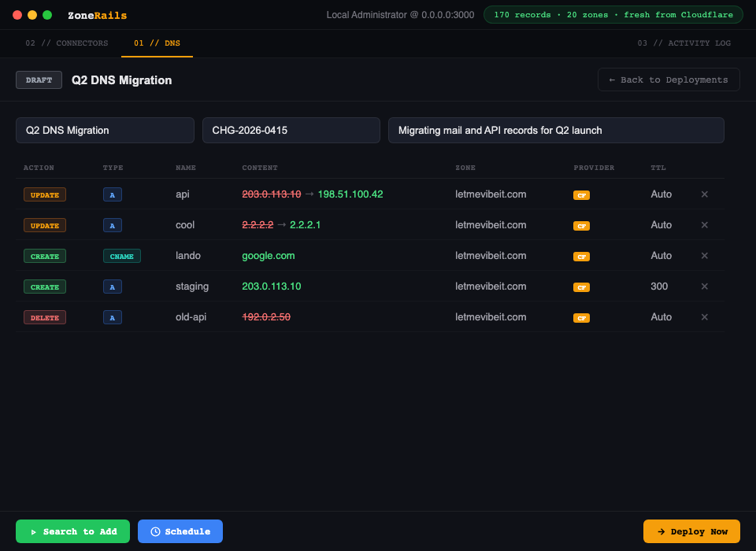Click the records status pill in header

pyautogui.click(x=613, y=15)
